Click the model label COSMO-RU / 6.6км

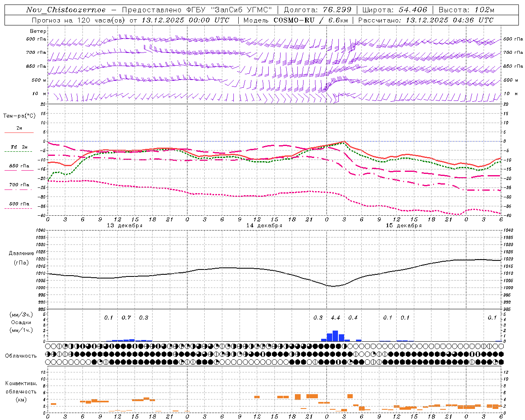point(310,20)
